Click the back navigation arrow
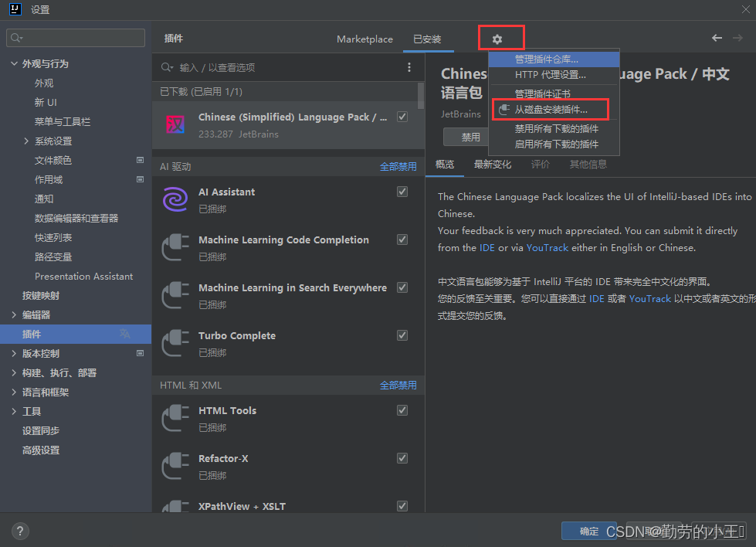 pos(717,38)
